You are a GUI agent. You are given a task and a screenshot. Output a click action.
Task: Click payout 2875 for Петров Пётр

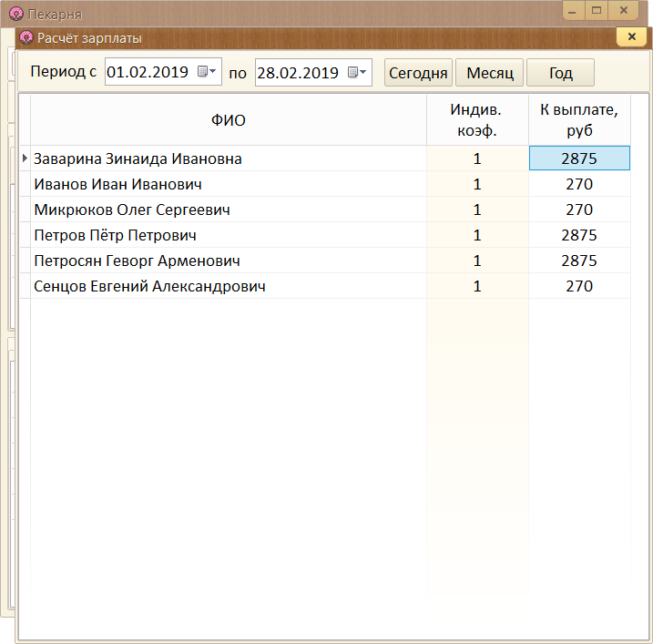coord(579,235)
